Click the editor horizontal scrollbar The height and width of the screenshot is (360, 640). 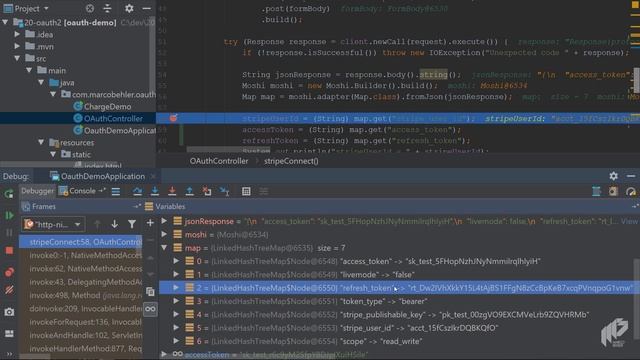click(229, 149)
